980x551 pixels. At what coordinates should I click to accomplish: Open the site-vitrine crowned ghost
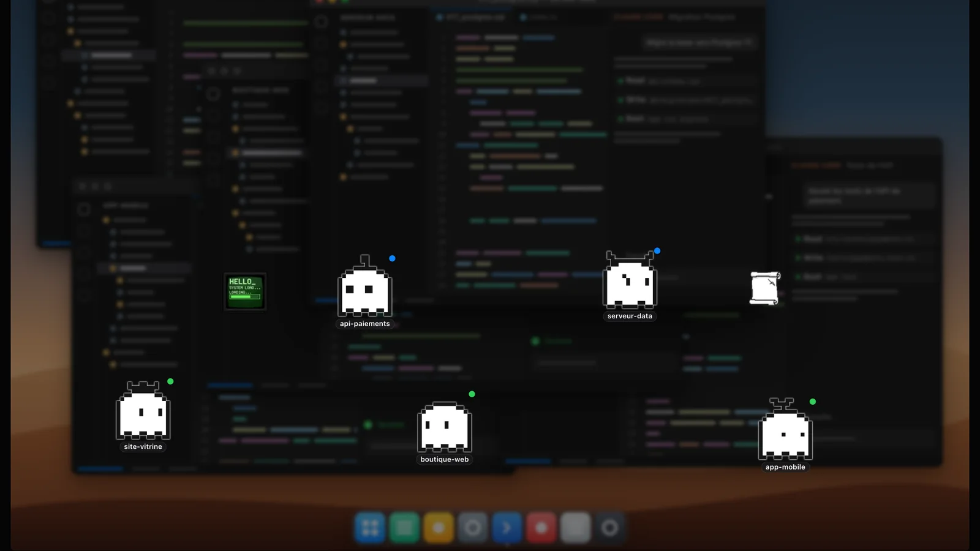click(x=143, y=410)
